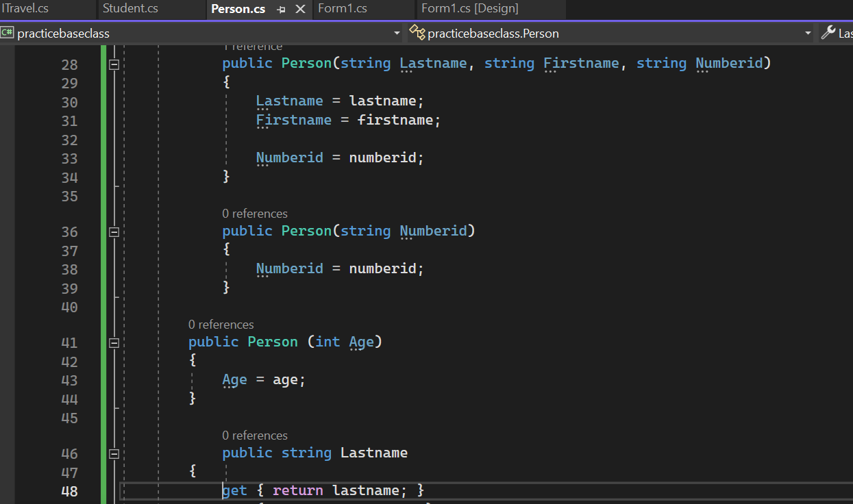Click line number 48 in the margin
853x504 pixels.
70,492
